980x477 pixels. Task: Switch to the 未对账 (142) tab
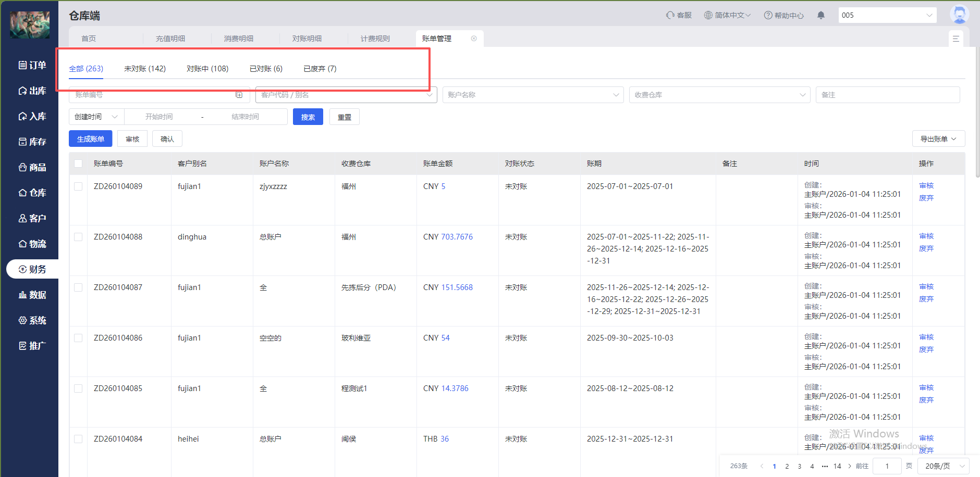pos(145,69)
